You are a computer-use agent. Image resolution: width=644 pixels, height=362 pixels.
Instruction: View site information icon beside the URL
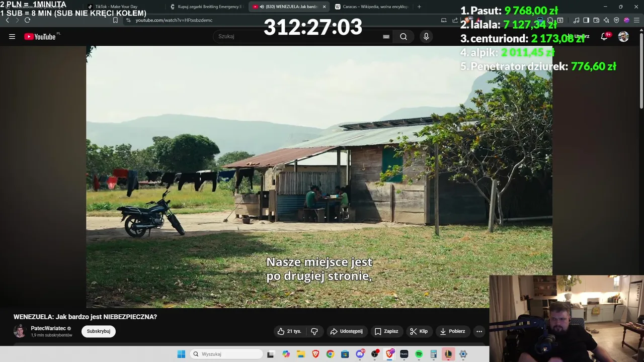coord(128,20)
